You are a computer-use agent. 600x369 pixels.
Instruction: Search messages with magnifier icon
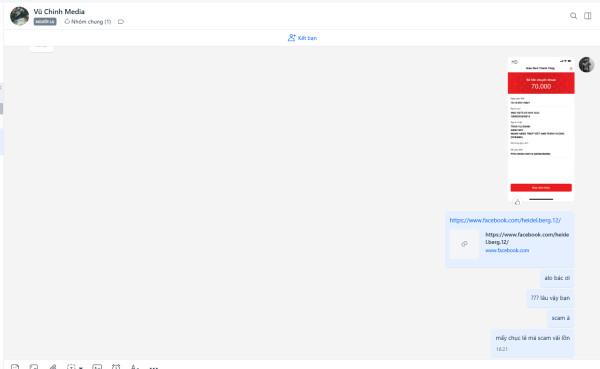pos(573,16)
